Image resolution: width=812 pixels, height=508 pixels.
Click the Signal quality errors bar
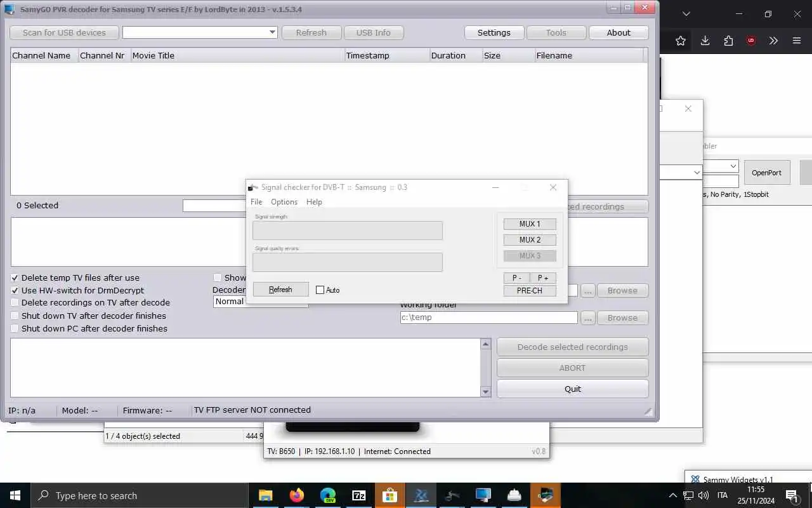click(x=348, y=262)
